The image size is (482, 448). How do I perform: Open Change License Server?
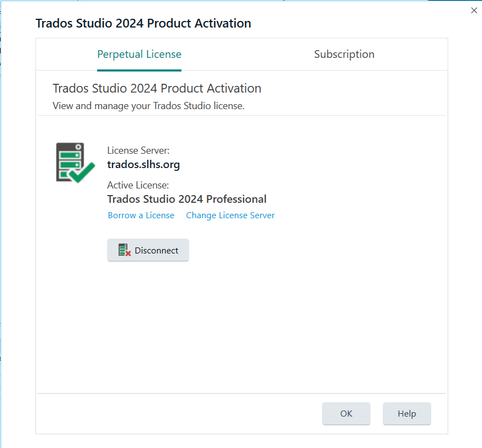click(x=230, y=215)
